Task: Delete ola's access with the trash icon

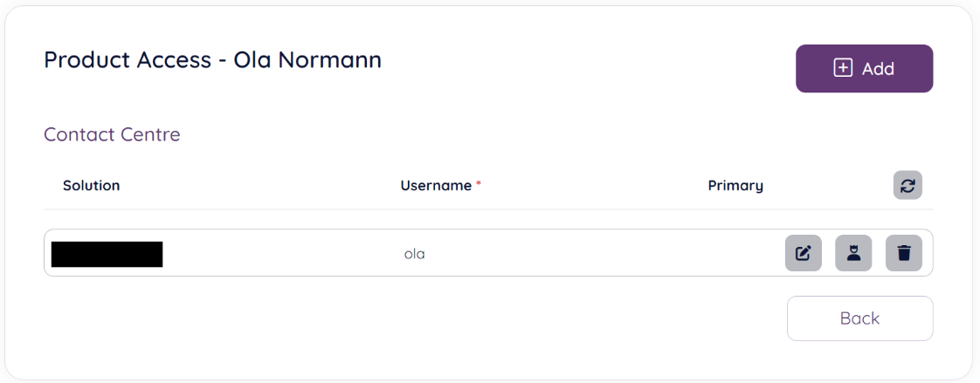Action: pyautogui.click(x=904, y=253)
